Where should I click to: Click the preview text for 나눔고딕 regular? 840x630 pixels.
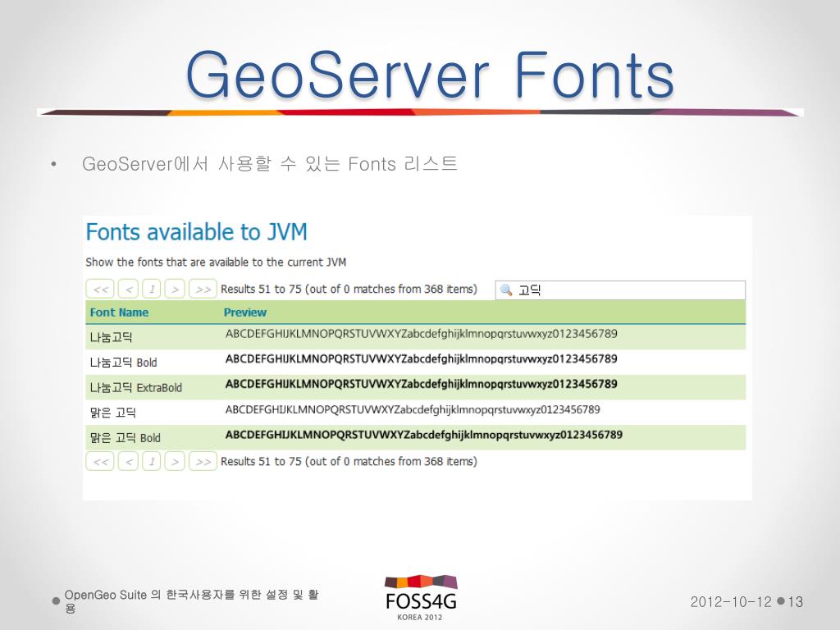pyautogui.click(x=421, y=335)
